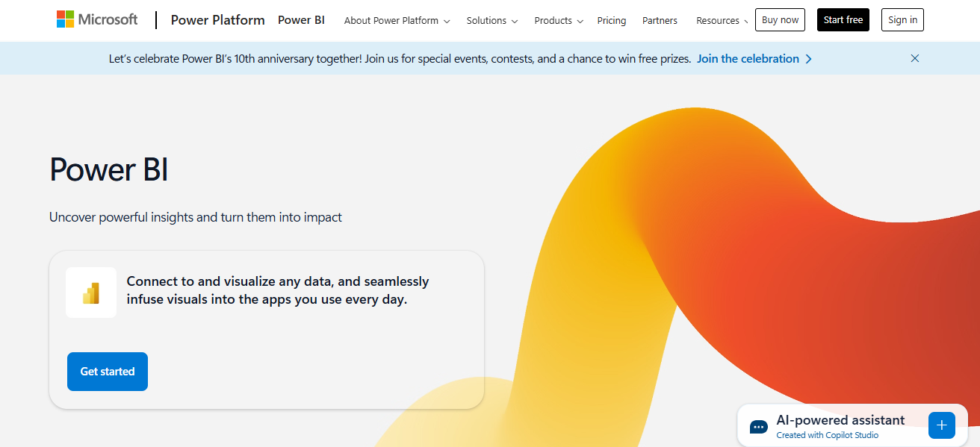Expand the Solutions menu
Viewport: 980px width, 447px height.
pyautogui.click(x=492, y=20)
